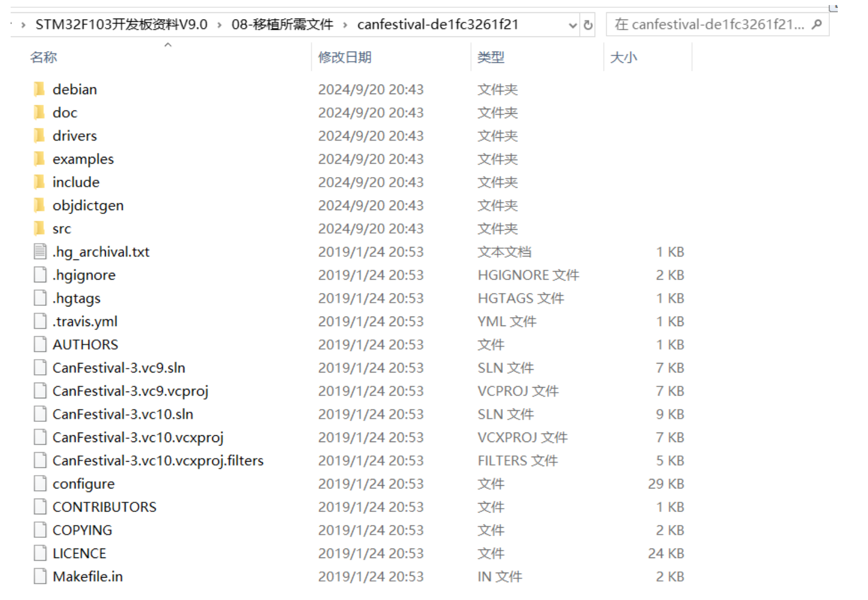Screen dimensions: 868x600
Task: Click the .hg_archival.txt text file icon
Action: pyautogui.click(x=40, y=252)
